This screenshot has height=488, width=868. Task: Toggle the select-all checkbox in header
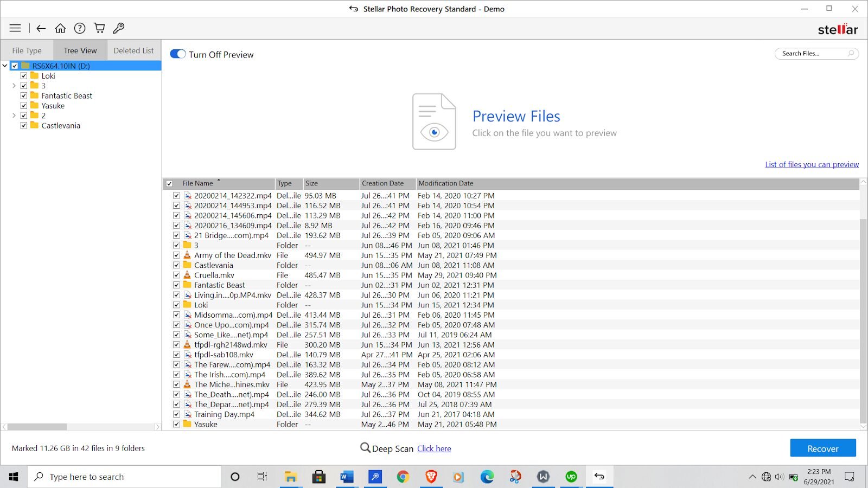pyautogui.click(x=169, y=184)
